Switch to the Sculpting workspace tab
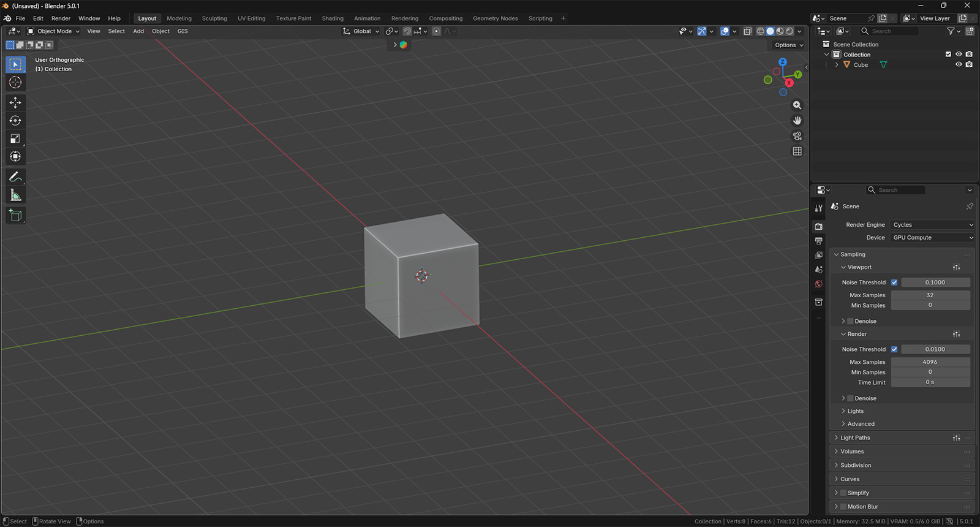Image resolution: width=980 pixels, height=527 pixels. (214, 18)
